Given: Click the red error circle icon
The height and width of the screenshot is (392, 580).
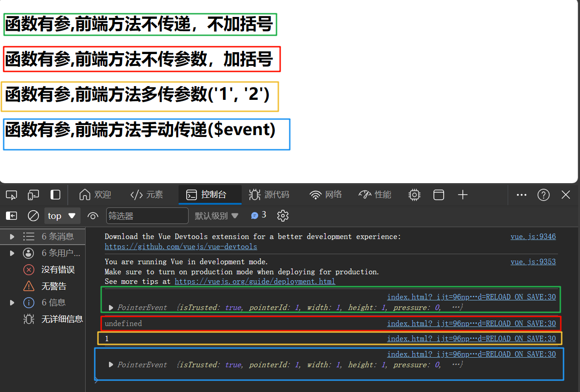Looking at the screenshot, I should click(x=29, y=270).
